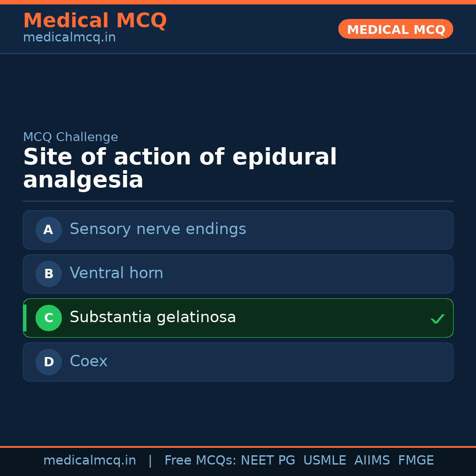The image size is (476, 476).
Task: Select the 'Coex' answer text
Action: (x=89, y=361)
